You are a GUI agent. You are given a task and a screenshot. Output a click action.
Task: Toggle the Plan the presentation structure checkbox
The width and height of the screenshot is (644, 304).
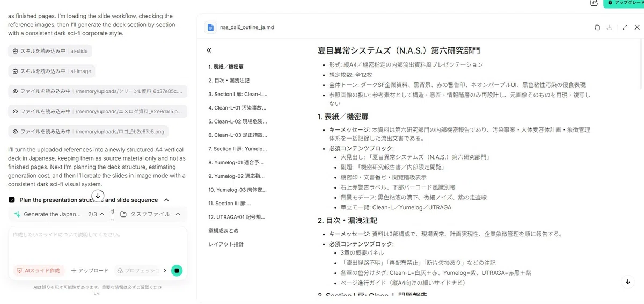(x=12, y=200)
